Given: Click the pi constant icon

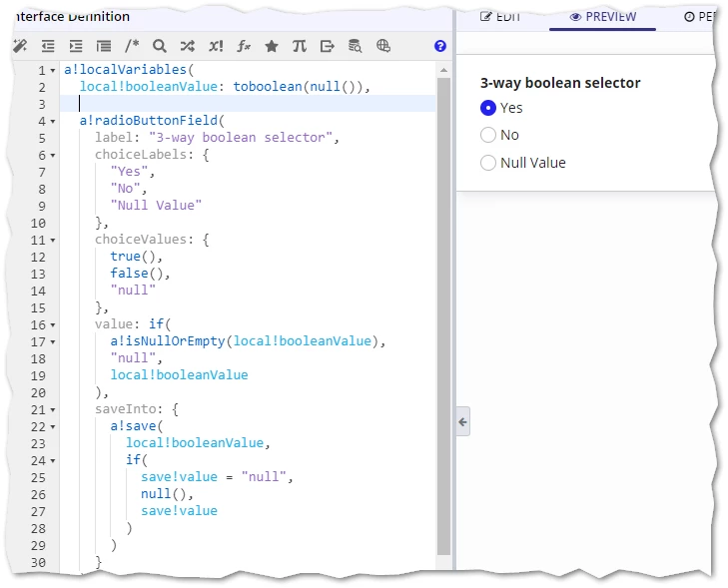Looking at the screenshot, I should coord(300,46).
